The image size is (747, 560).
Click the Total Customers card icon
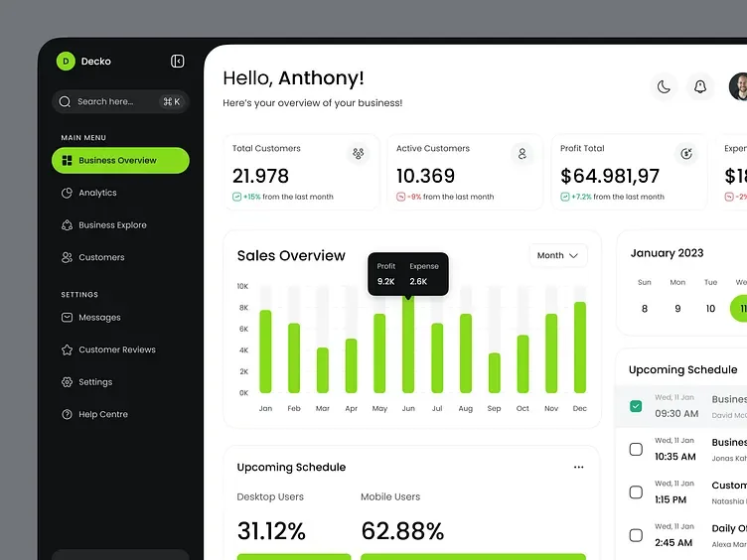359,153
